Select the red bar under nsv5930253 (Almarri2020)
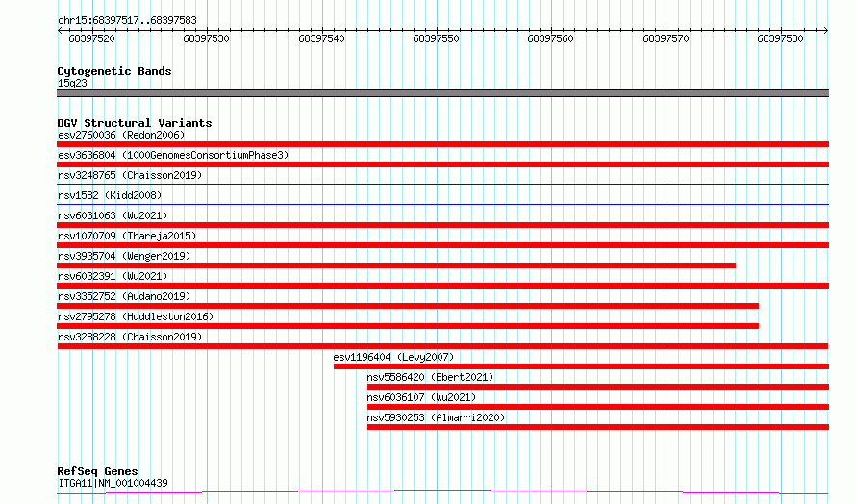The image size is (856, 504). tap(598, 427)
